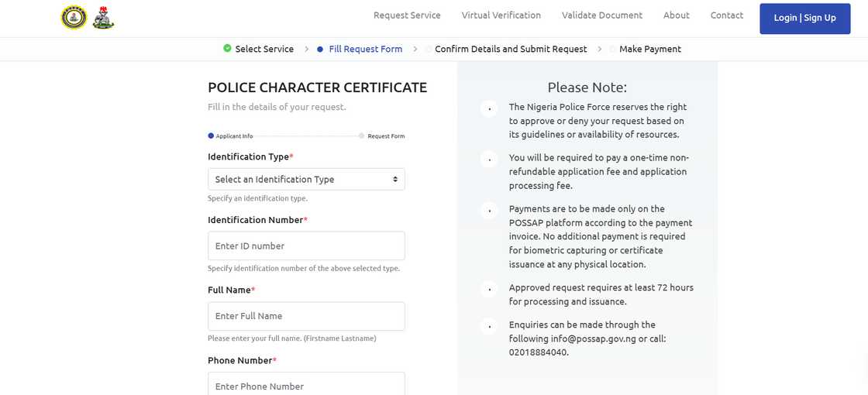
Task: Open the Identification Type dropdown
Action: click(x=305, y=179)
